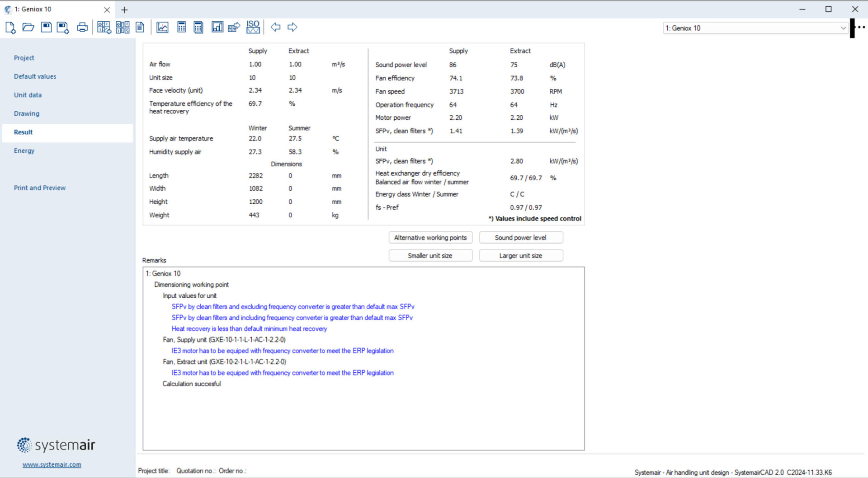Choose Larger unit size
Screen dimensions: 868x478
pos(521,256)
